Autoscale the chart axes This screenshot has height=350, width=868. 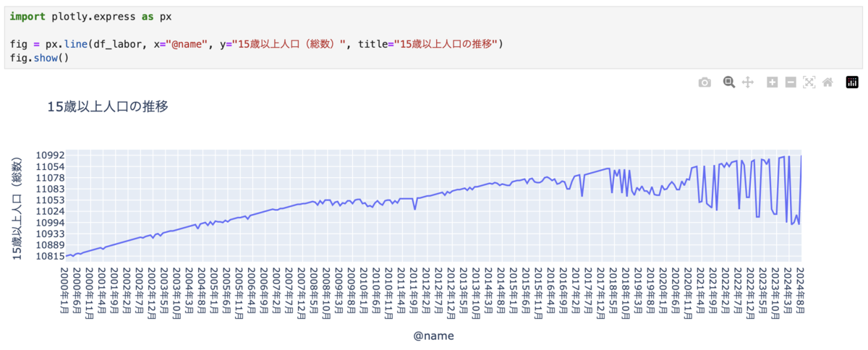[809, 82]
